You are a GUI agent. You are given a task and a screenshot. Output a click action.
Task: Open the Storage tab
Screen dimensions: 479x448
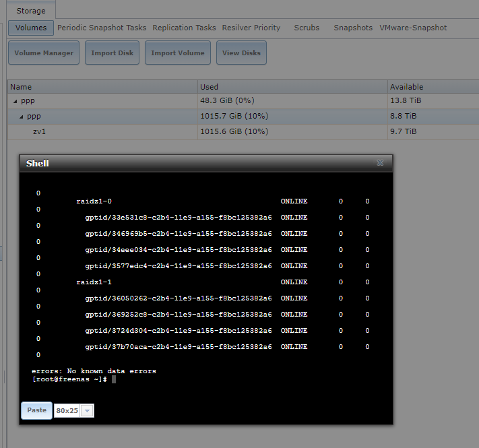tap(31, 11)
